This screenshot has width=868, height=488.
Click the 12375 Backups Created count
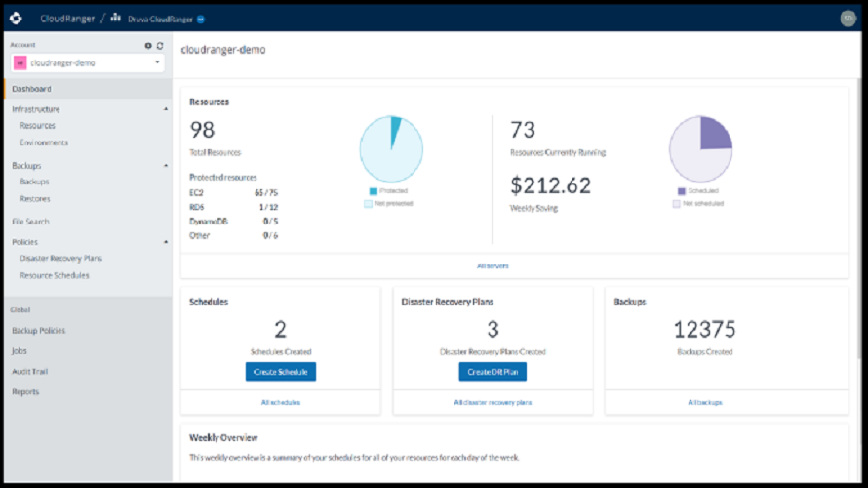(x=705, y=330)
